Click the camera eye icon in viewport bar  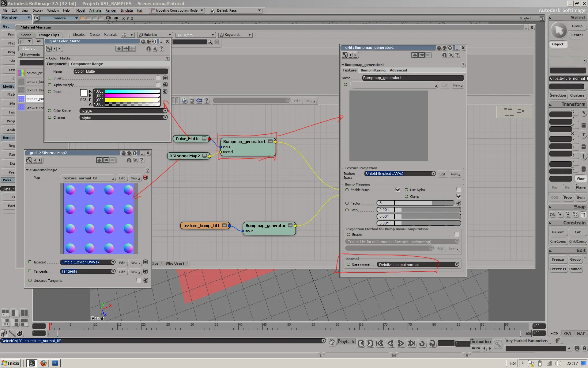(x=116, y=18)
